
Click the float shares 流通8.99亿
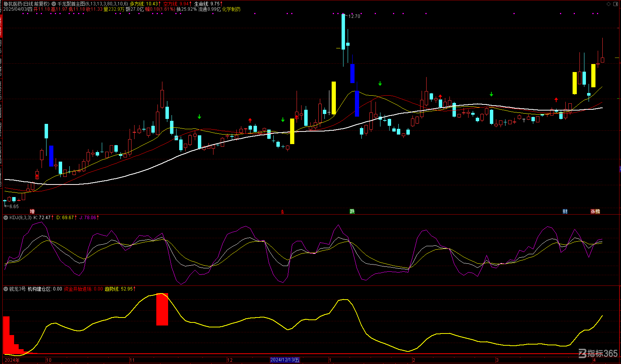209,9
